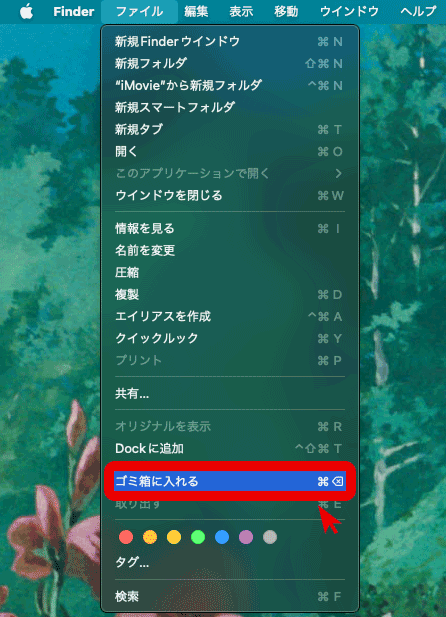This screenshot has width=446, height=617.
Task: Apply the blue tag color
Action: pyautogui.click(x=222, y=537)
